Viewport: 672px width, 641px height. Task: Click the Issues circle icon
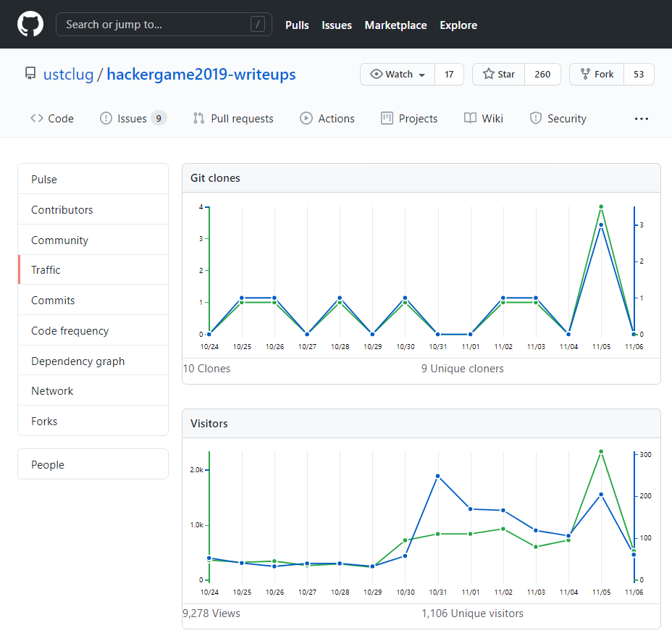106,118
